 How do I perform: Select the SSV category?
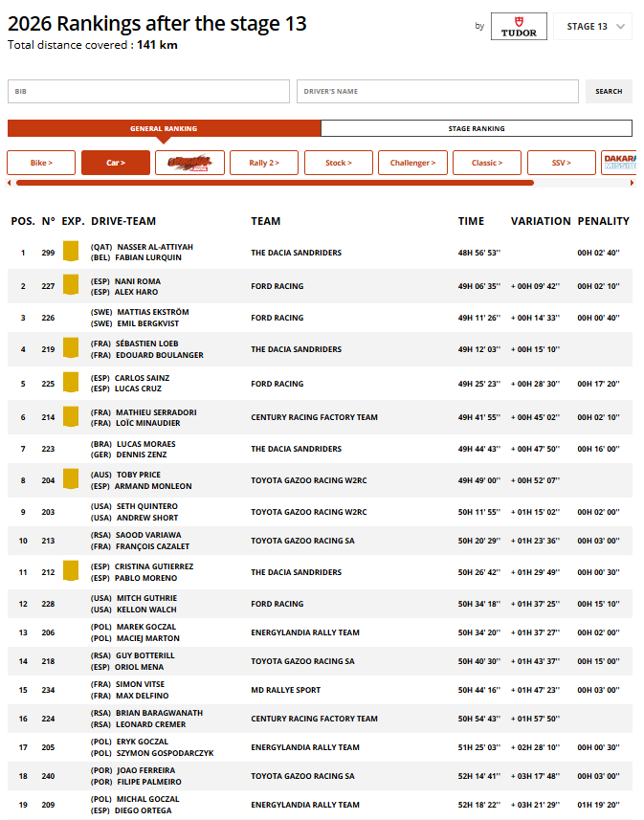(562, 163)
